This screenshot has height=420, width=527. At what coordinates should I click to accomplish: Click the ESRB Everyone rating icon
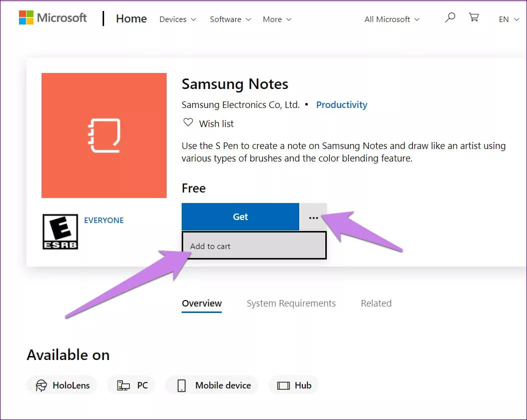(x=60, y=231)
